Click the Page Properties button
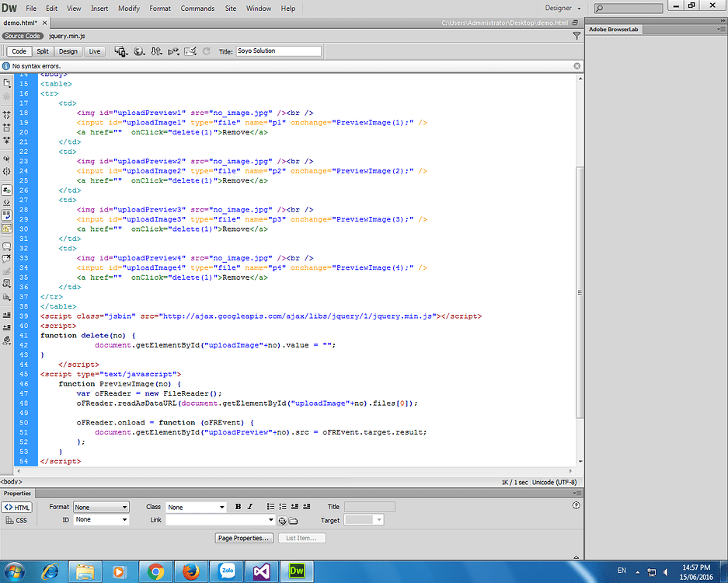This screenshot has width=728, height=583. [244, 537]
